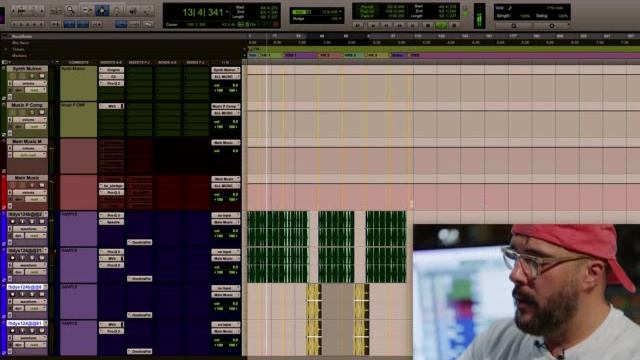The height and width of the screenshot is (360, 640).
Task: Solo the Music F Comp track
Action: [x=32, y=112]
